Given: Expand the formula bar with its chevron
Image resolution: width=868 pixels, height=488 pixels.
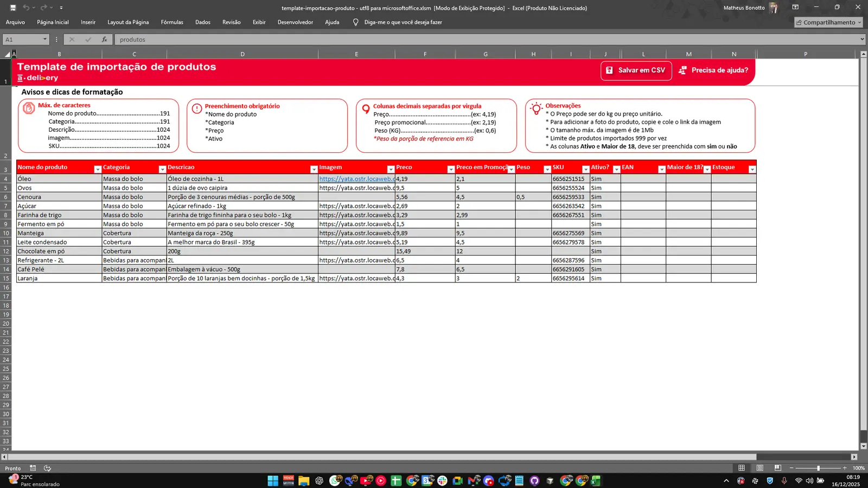Looking at the screenshot, I should point(862,40).
